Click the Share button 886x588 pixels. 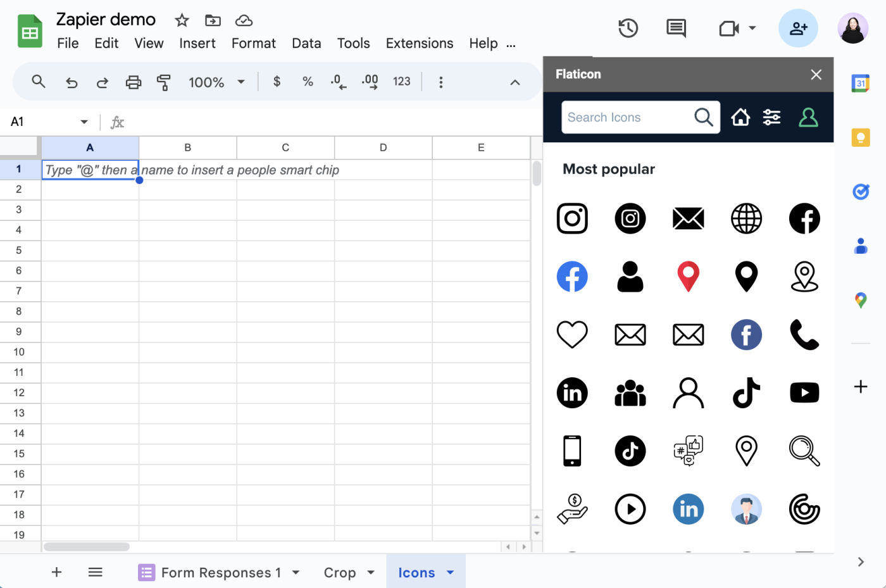(798, 28)
